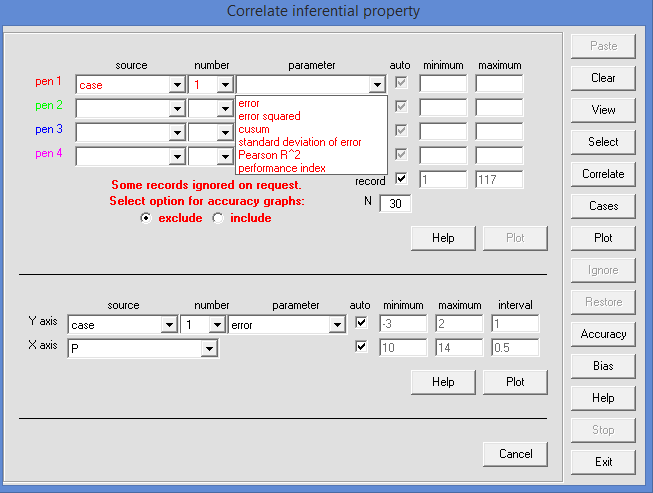Open the Cases button in sidebar
The image size is (653, 493).
click(x=603, y=206)
